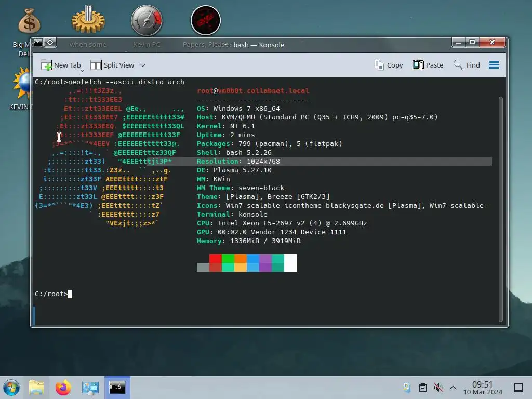Click the red color block in neofetch
This screenshot has height=399, width=532.
point(216,259)
